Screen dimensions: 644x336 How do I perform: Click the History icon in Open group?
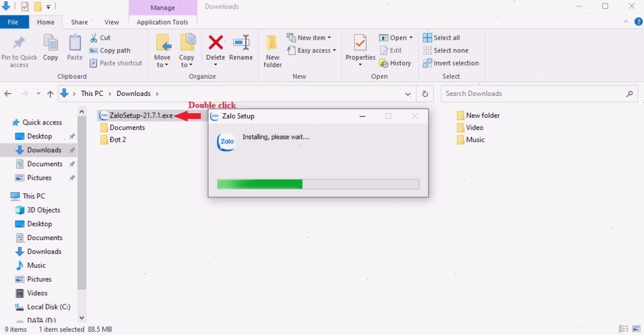coord(384,63)
